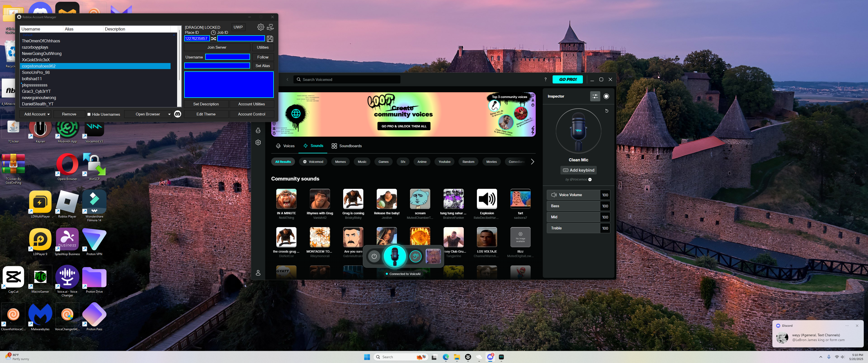The width and height of the screenshot is (868, 363).
Task: Click the reset arrow in Inspector
Action: [x=607, y=111]
